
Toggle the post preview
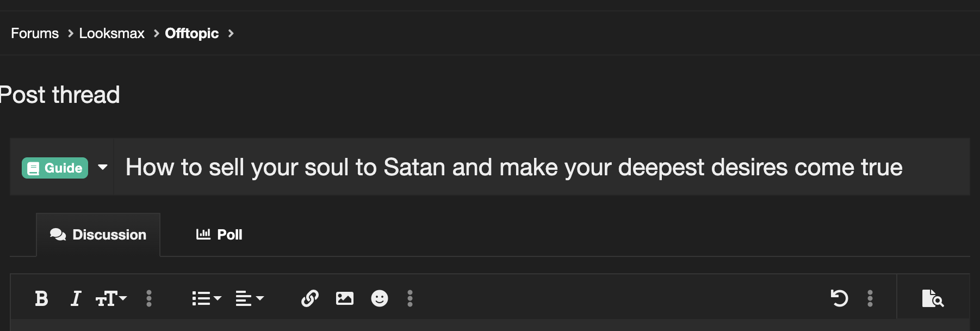[933, 298]
